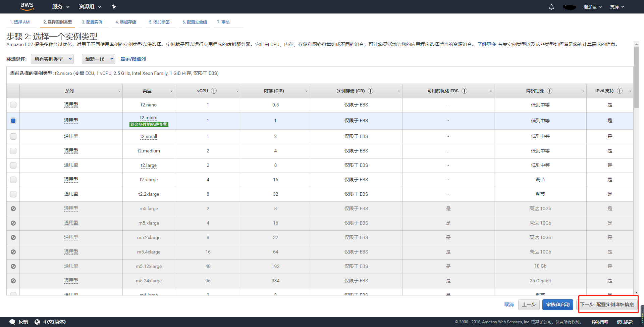Click the language globe icon

37,322
